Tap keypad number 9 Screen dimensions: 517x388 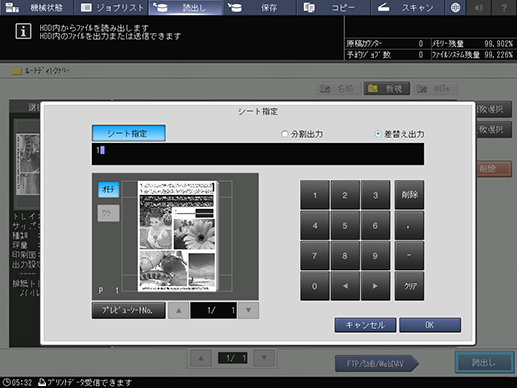click(375, 256)
